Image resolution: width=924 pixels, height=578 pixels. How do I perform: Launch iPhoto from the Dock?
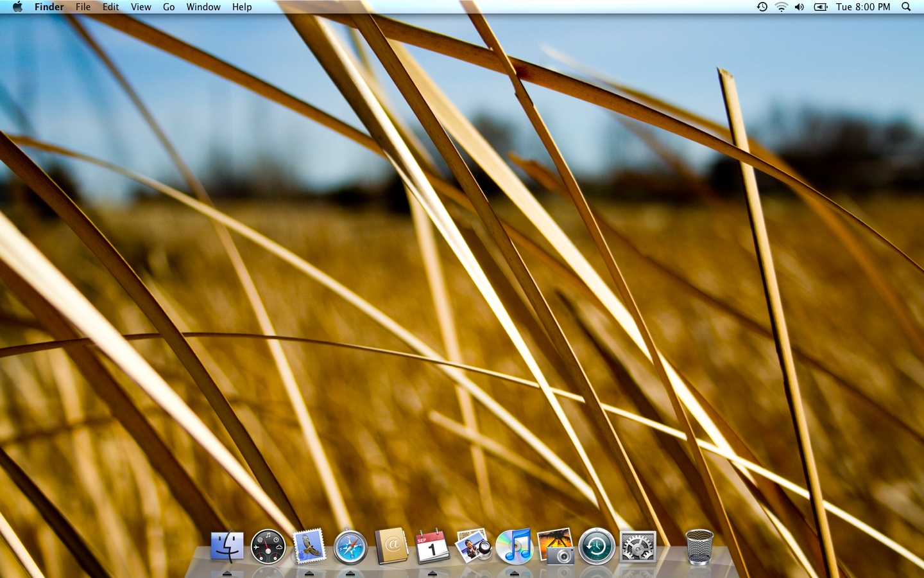[555, 547]
